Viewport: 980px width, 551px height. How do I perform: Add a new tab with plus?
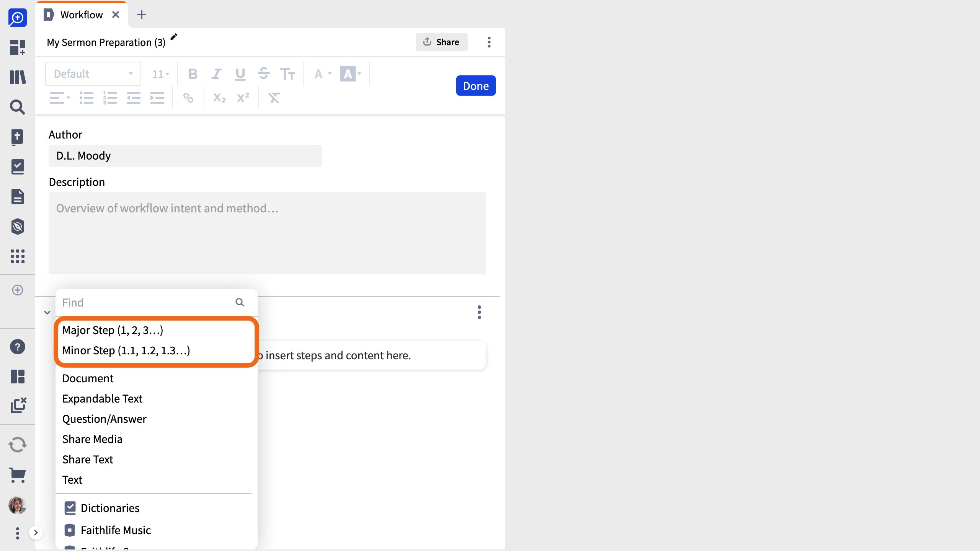(x=142, y=15)
